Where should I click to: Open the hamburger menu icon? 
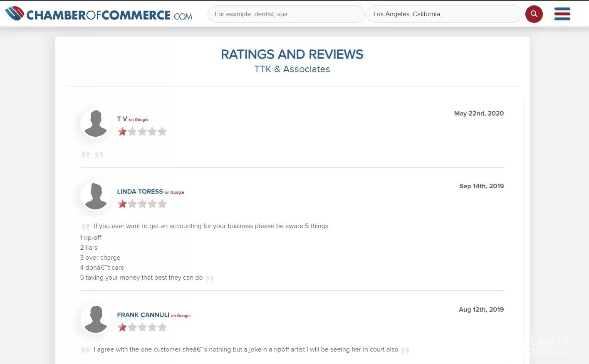(x=562, y=14)
